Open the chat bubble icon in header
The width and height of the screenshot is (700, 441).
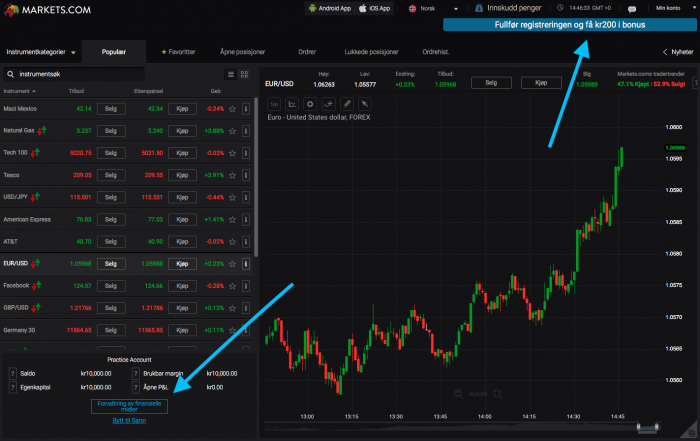[x=632, y=8]
